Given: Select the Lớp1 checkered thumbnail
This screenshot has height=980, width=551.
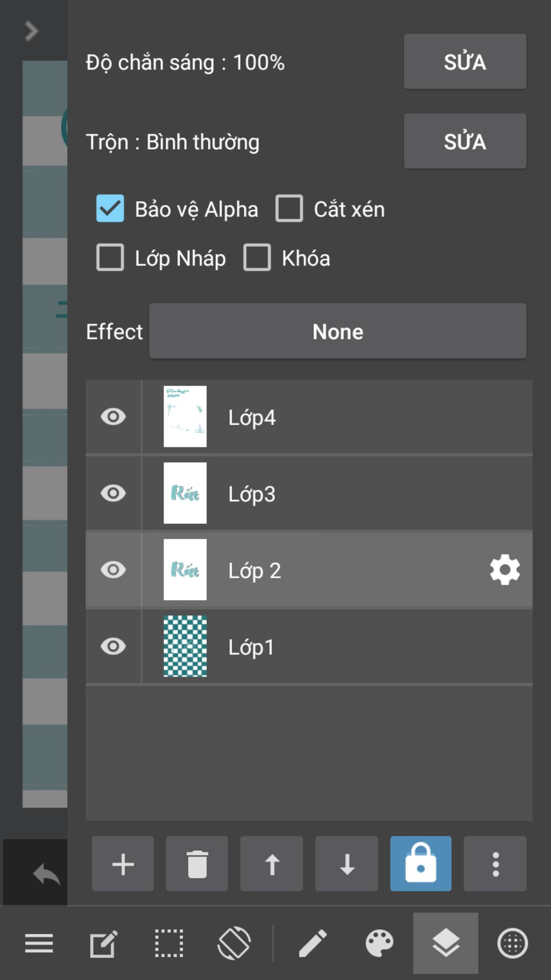Looking at the screenshot, I should 185,646.
